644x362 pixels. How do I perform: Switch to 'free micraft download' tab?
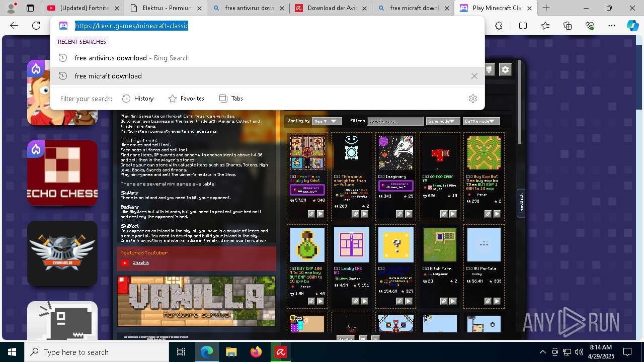[413, 8]
